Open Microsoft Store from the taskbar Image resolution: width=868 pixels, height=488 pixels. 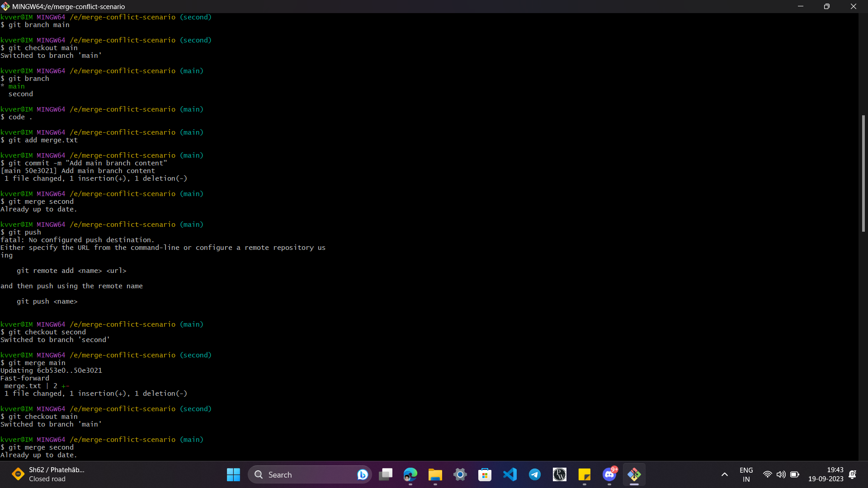click(485, 474)
